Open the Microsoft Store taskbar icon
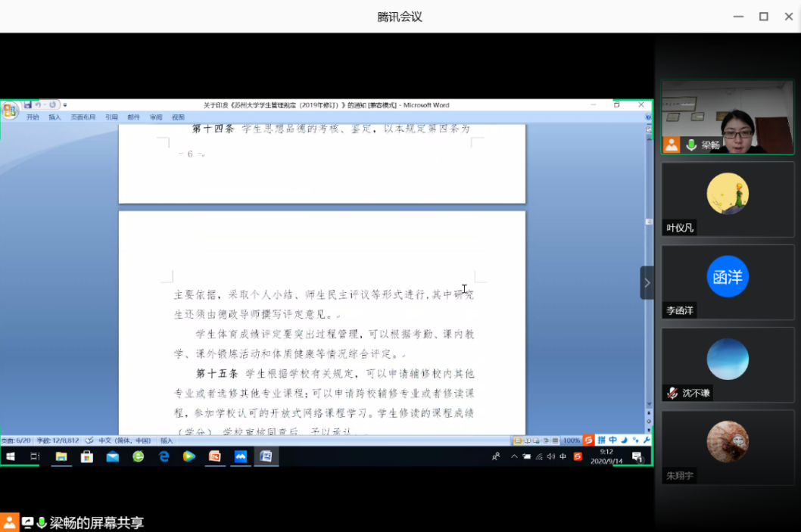801x532 pixels. coord(87,456)
